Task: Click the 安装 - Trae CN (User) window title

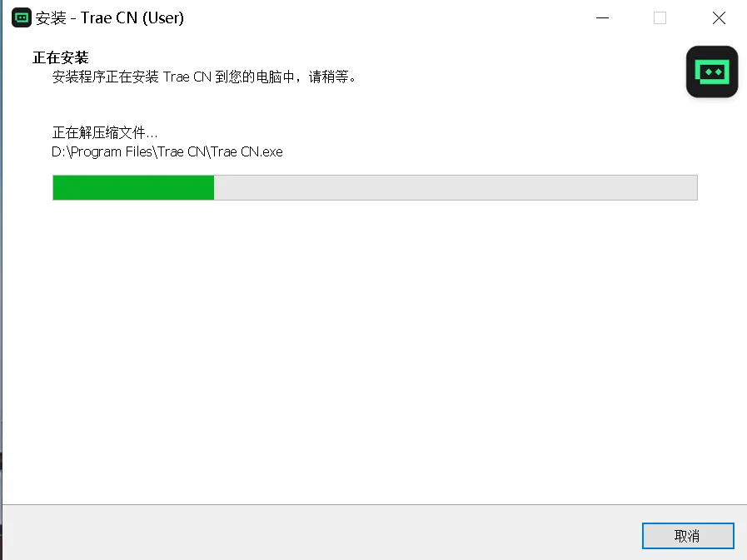Action: tap(110, 18)
